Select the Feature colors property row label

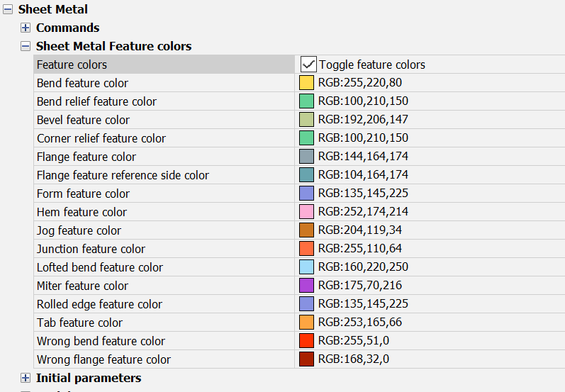pos(72,65)
